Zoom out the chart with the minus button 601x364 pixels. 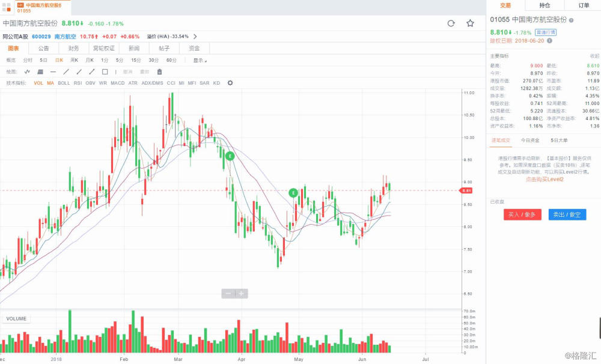[x=228, y=294]
